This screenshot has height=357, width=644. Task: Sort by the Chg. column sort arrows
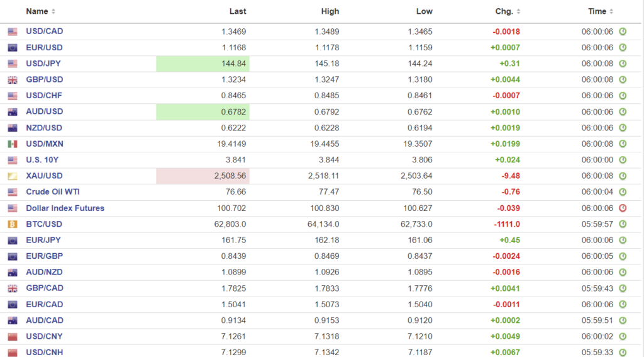click(518, 11)
